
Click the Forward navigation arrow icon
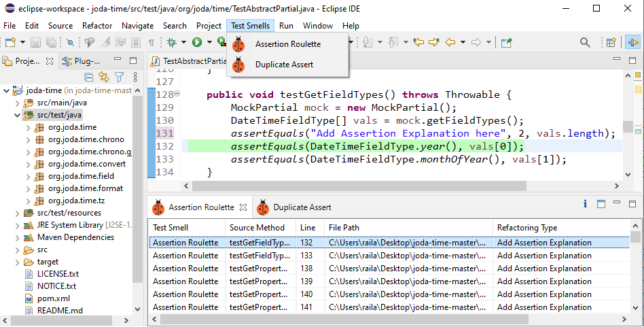[x=476, y=42]
